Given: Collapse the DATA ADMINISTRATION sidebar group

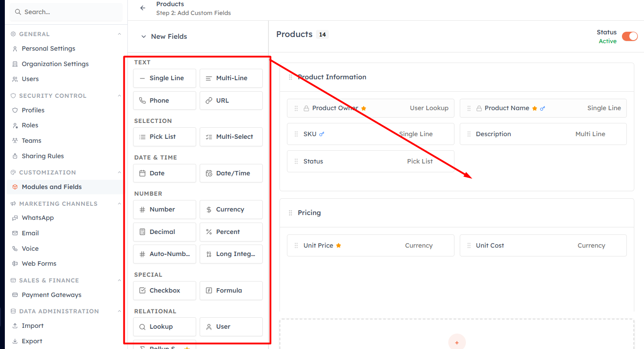Looking at the screenshot, I should pos(119,311).
